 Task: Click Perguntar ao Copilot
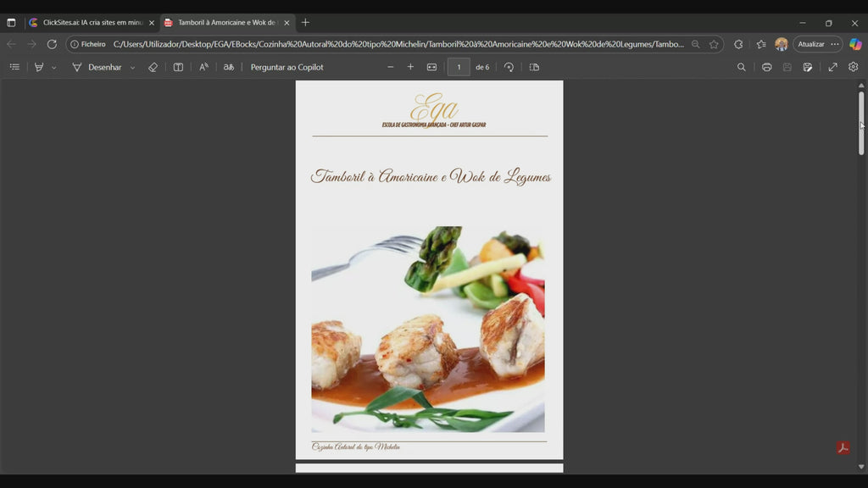tap(287, 67)
